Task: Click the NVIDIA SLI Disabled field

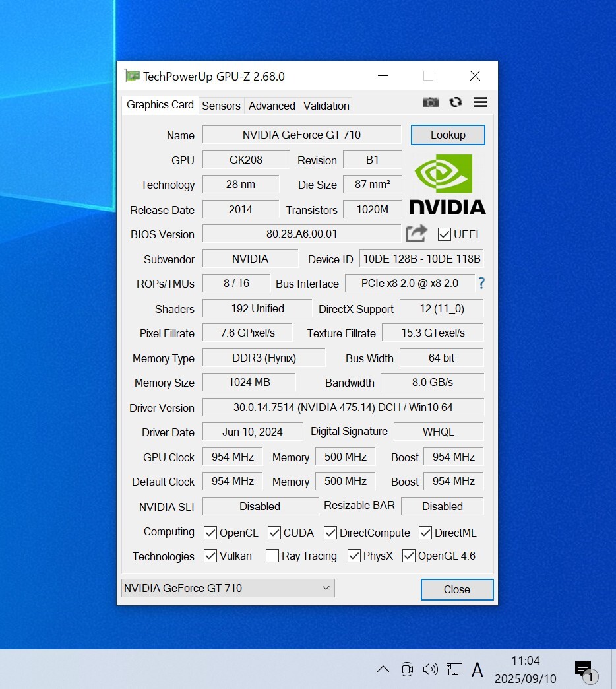Action: point(261,506)
